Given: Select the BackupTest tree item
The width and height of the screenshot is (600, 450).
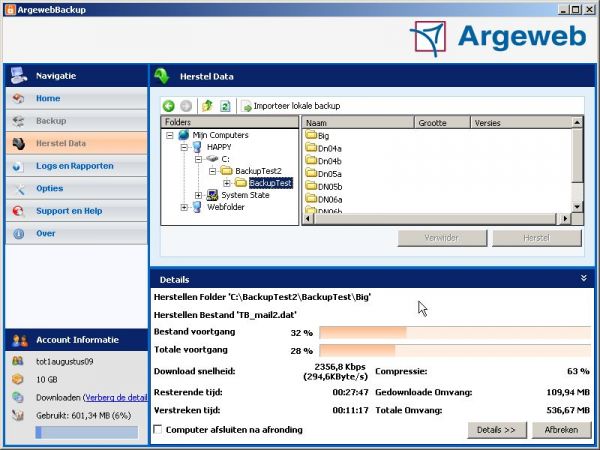Looking at the screenshot, I should pos(270,183).
